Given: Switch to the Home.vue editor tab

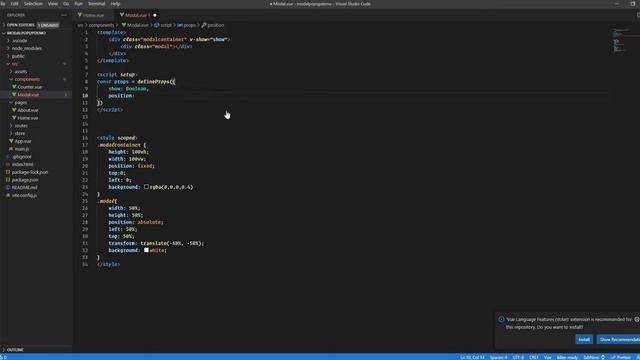Looking at the screenshot, I should click(94, 15).
